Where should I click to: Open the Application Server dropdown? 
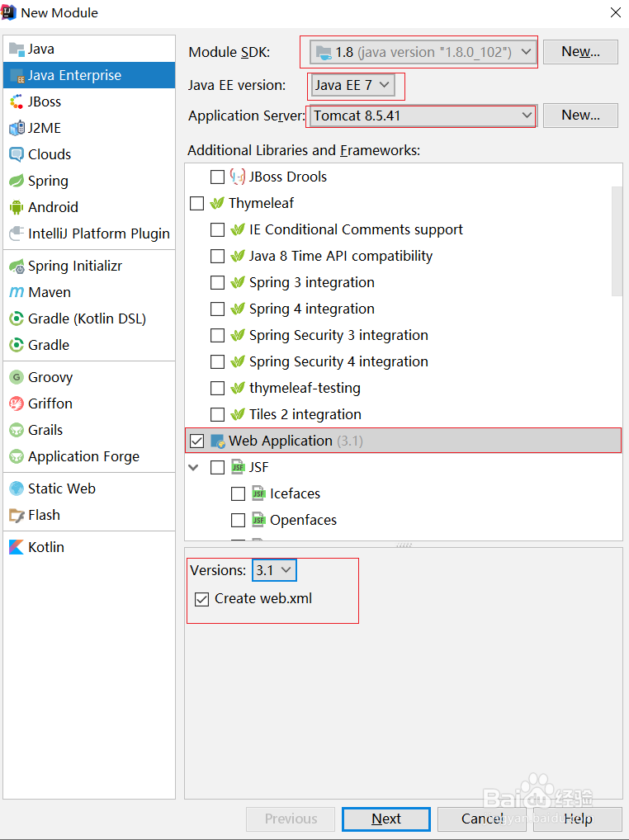[422, 116]
